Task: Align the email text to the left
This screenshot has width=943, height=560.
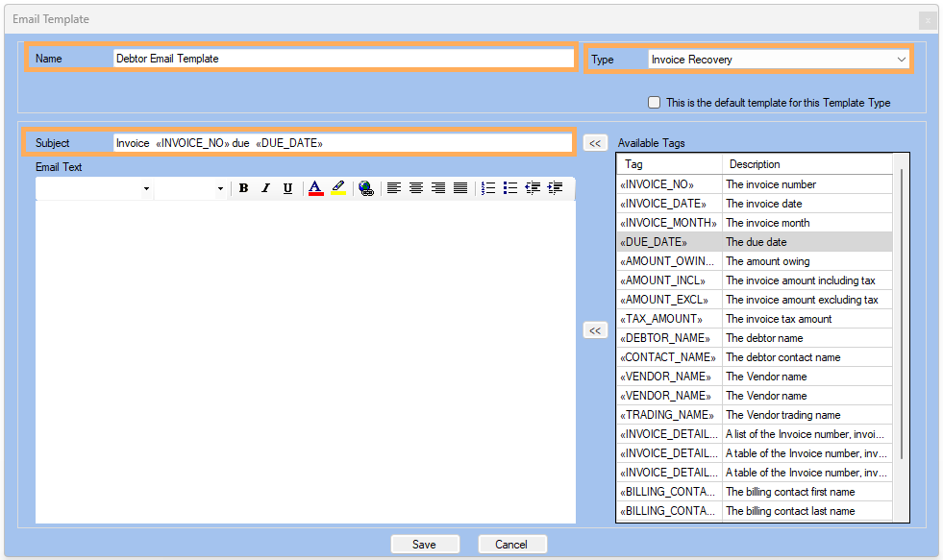Action: click(393, 188)
